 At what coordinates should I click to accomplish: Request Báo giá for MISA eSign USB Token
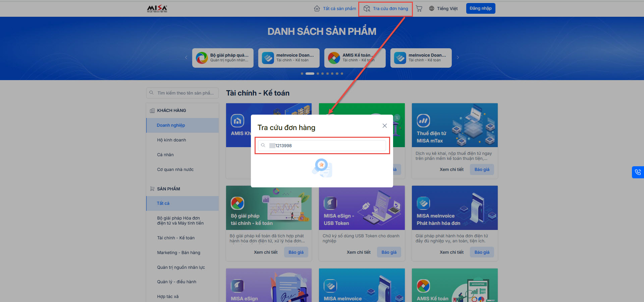[389, 252]
